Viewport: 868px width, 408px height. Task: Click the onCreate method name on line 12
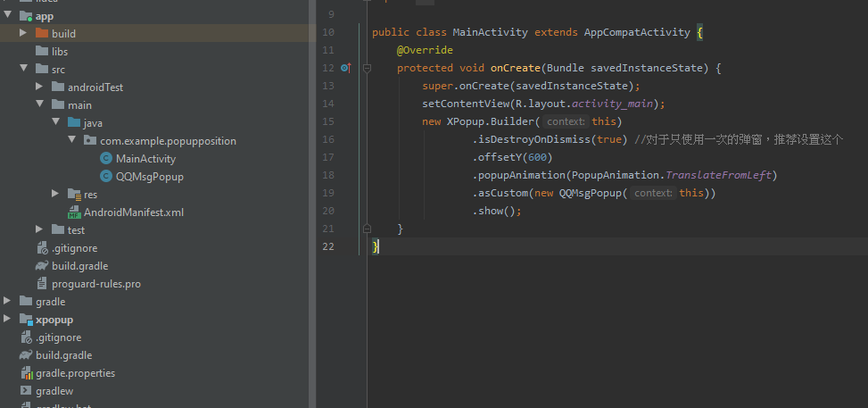tap(516, 68)
